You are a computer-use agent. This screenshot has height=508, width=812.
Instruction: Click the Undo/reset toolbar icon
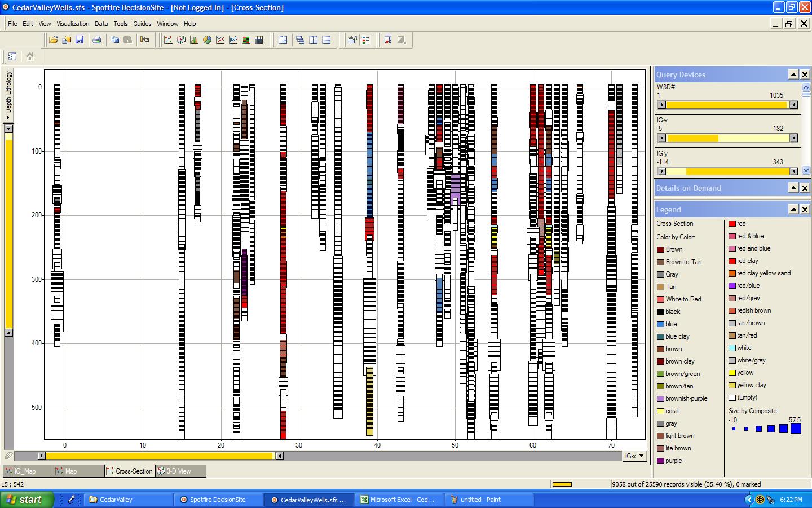[x=145, y=40]
